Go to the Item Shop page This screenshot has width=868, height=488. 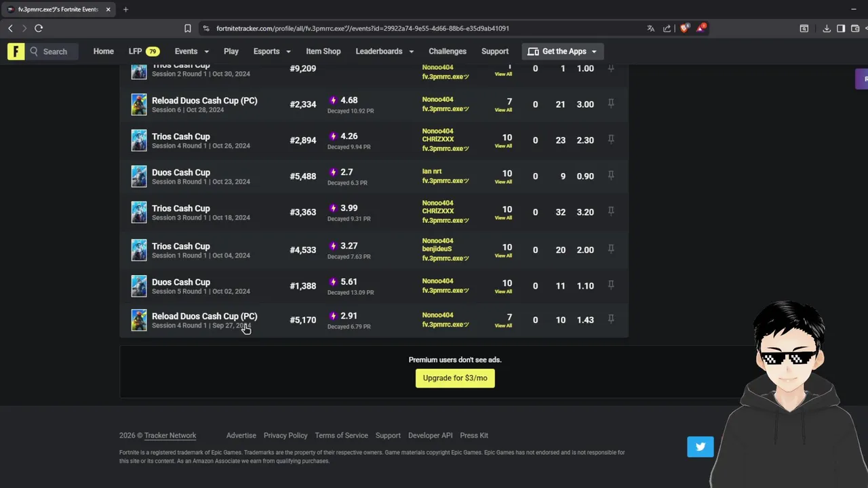point(323,52)
